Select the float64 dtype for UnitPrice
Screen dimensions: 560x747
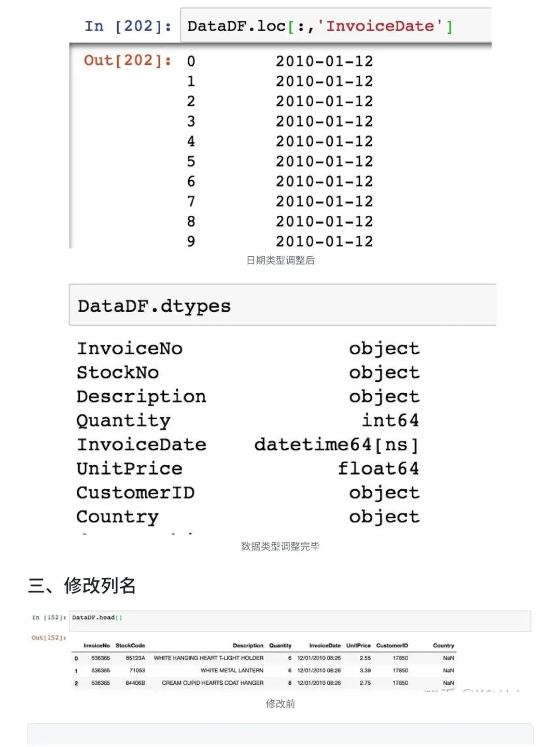coord(378,468)
